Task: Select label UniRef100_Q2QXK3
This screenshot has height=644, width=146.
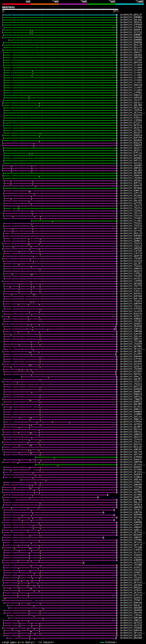Action: [131, 597]
